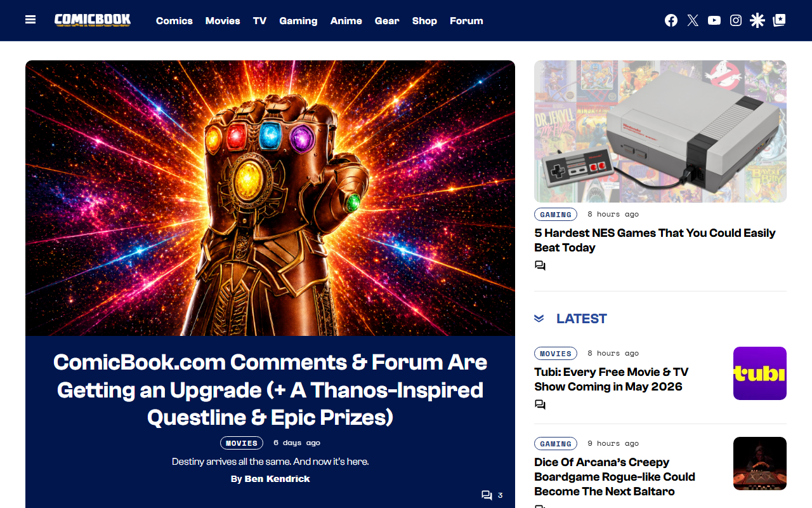Open comments on the Tubi article
The width and height of the screenshot is (812, 508).
(x=540, y=404)
